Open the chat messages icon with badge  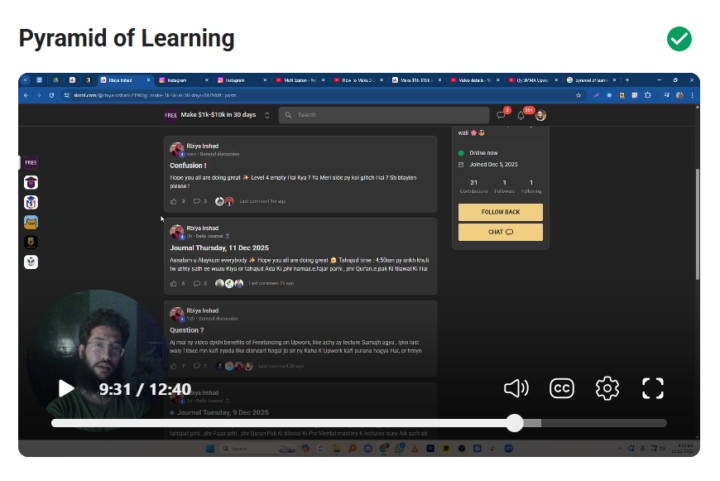(502, 114)
